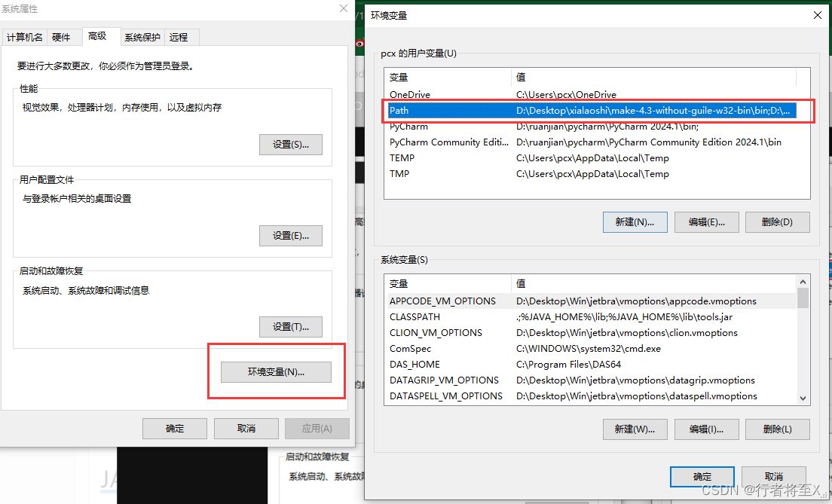Click 设置(S)... under 性能
832x504 pixels.
coord(291,145)
